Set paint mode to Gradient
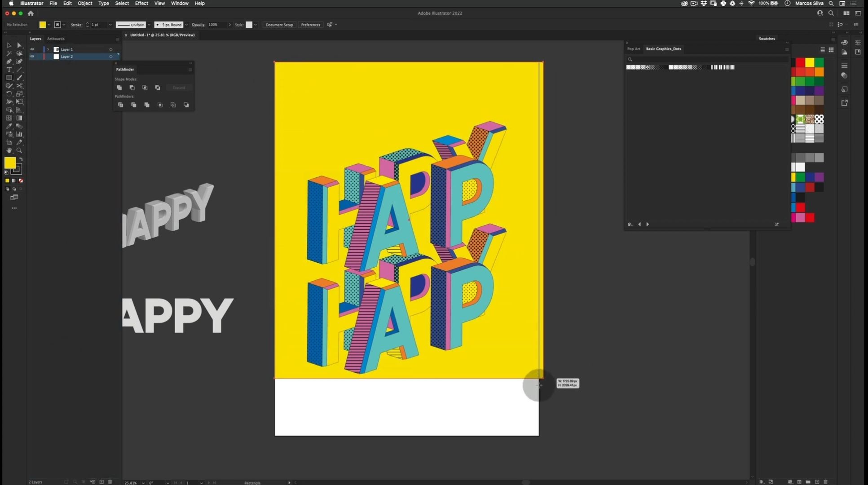 pyautogui.click(x=14, y=181)
